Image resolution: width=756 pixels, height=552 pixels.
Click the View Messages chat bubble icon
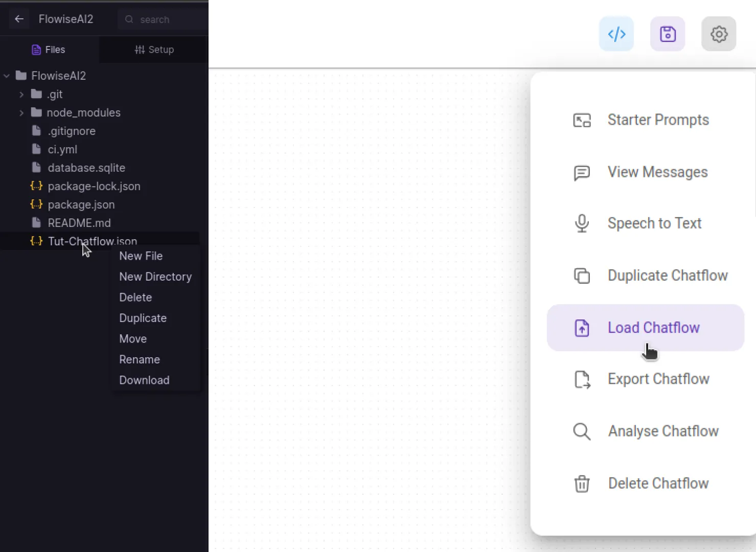click(582, 173)
